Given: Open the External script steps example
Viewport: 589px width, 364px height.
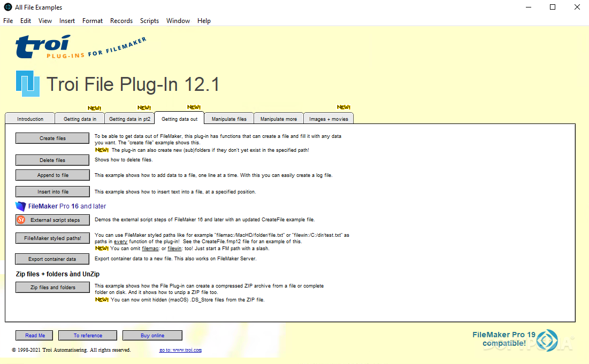Looking at the screenshot, I should (52, 220).
